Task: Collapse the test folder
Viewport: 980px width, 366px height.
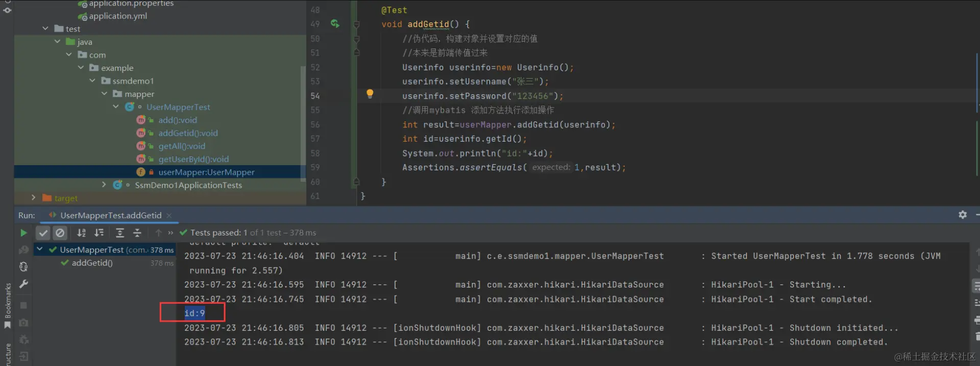Action: pos(45,29)
